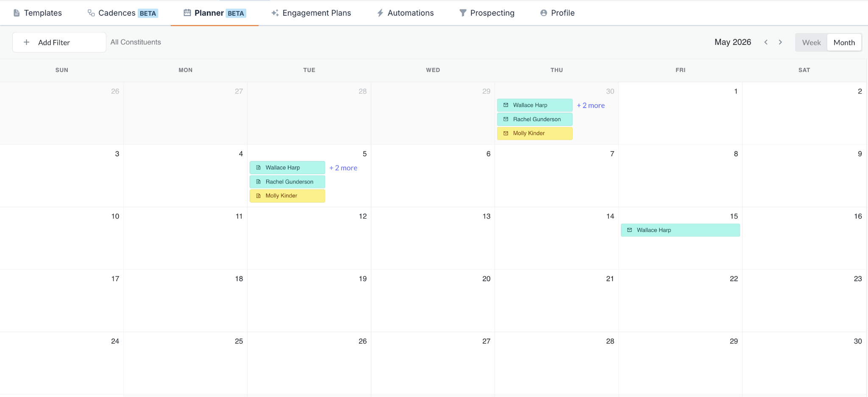Select the day cell numbered 17
868x397 pixels.
pyautogui.click(x=61, y=301)
